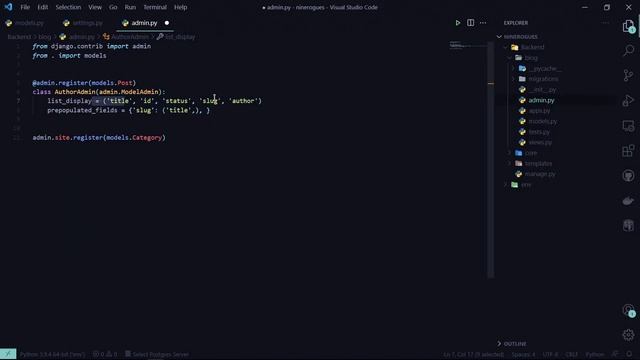
Task: Select the Python interpreter in status bar
Action: (x=52, y=354)
